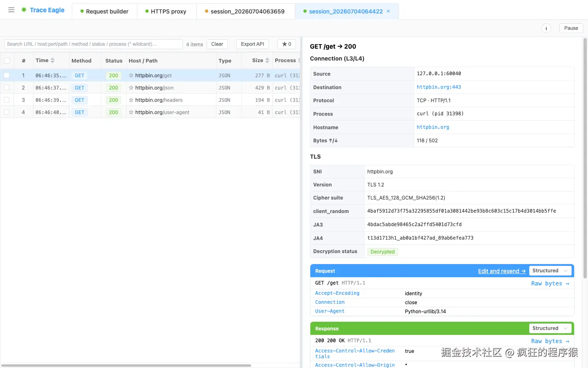Image resolution: width=588 pixels, height=368 pixels.
Task: Open Raw bytes link in Response section
Action: [550, 341]
